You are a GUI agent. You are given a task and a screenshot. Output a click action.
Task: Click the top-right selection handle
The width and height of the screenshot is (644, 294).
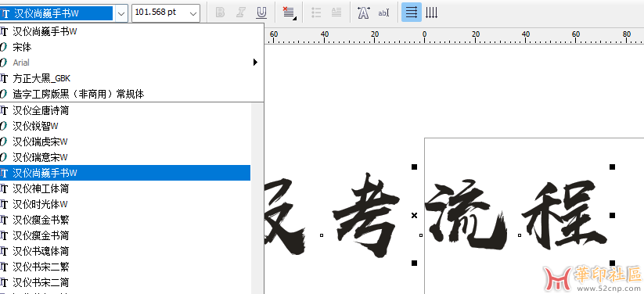coord(612,167)
